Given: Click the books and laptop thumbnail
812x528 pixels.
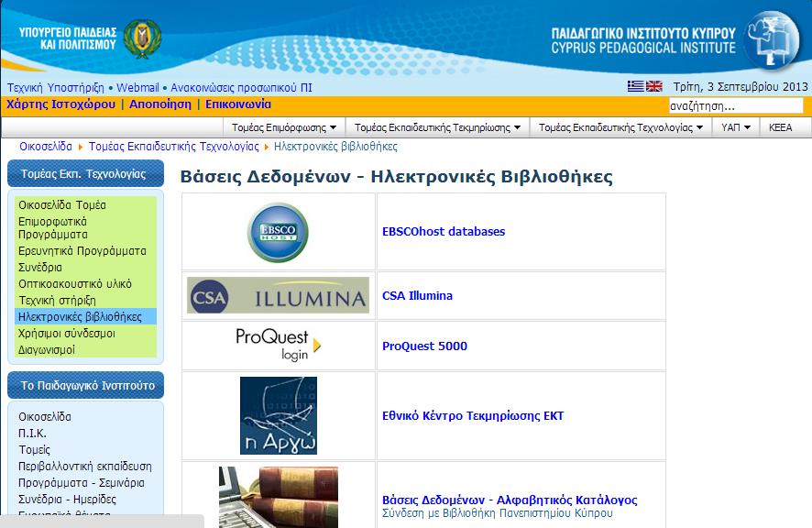Looking at the screenshot, I should point(279,497).
